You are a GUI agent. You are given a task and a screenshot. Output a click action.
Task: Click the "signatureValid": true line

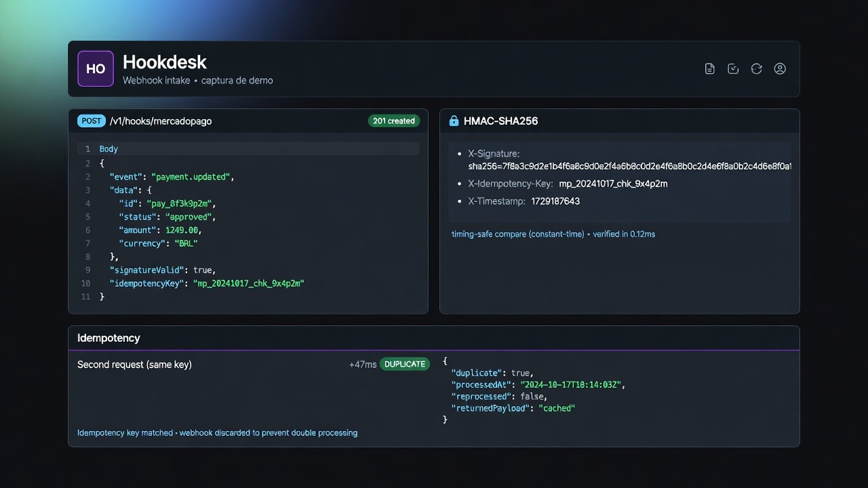coord(163,270)
